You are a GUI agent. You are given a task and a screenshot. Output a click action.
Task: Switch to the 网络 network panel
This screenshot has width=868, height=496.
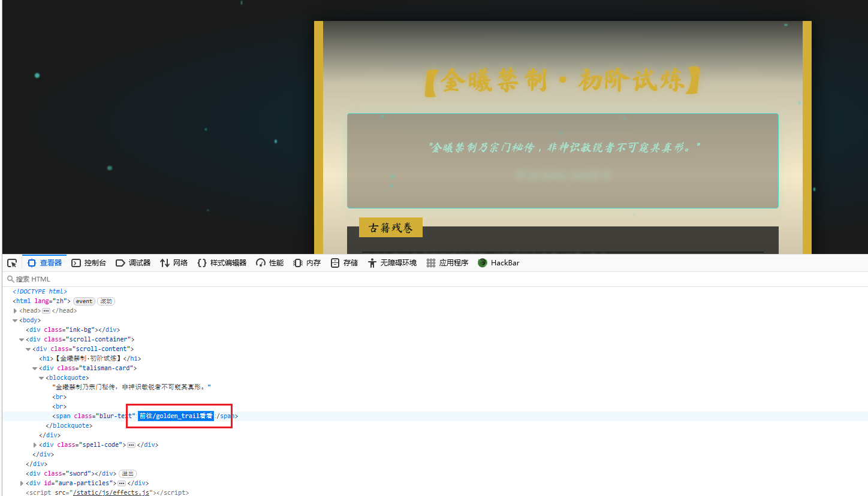(x=174, y=263)
